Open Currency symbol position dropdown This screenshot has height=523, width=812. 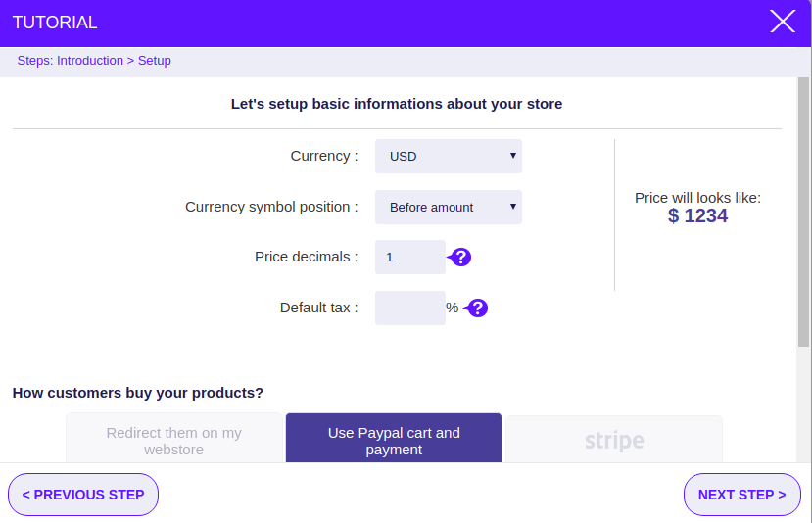(448, 207)
